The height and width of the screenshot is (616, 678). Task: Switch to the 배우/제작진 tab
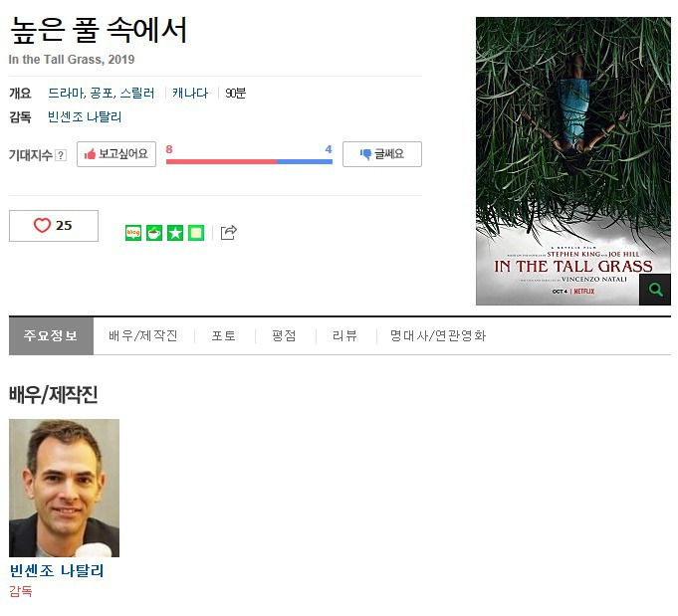click(x=143, y=336)
